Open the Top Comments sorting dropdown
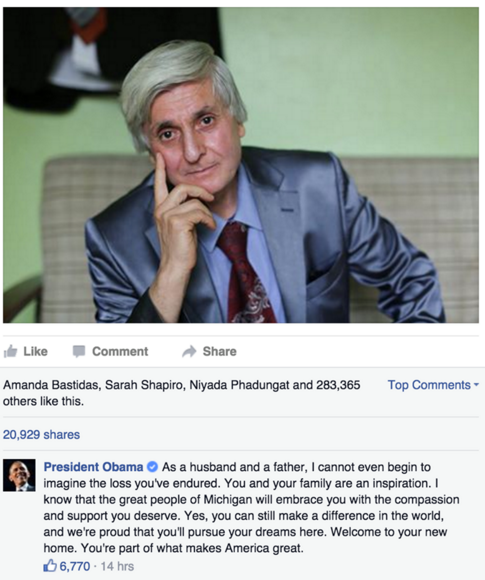Image resolution: width=485 pixels, height=580 pixels. [x=433, y=385]
